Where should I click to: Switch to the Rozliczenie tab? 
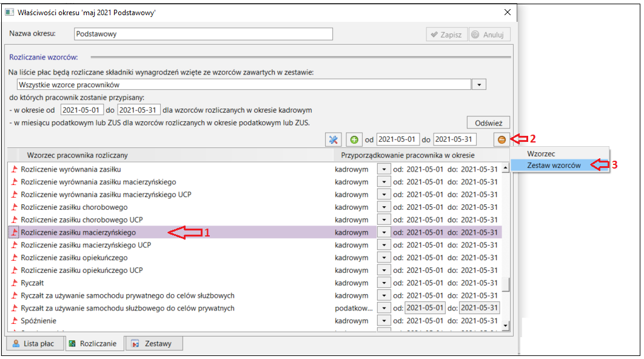coord(95,344)
